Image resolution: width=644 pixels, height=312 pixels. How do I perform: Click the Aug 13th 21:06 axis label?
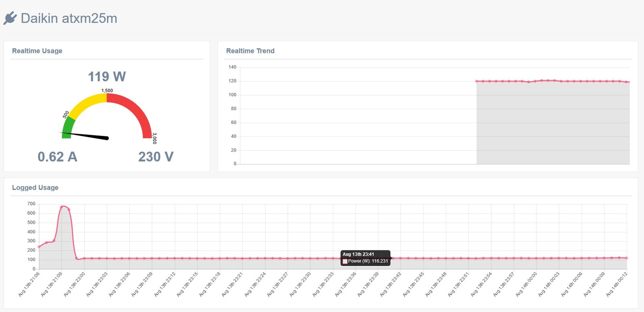29,284
